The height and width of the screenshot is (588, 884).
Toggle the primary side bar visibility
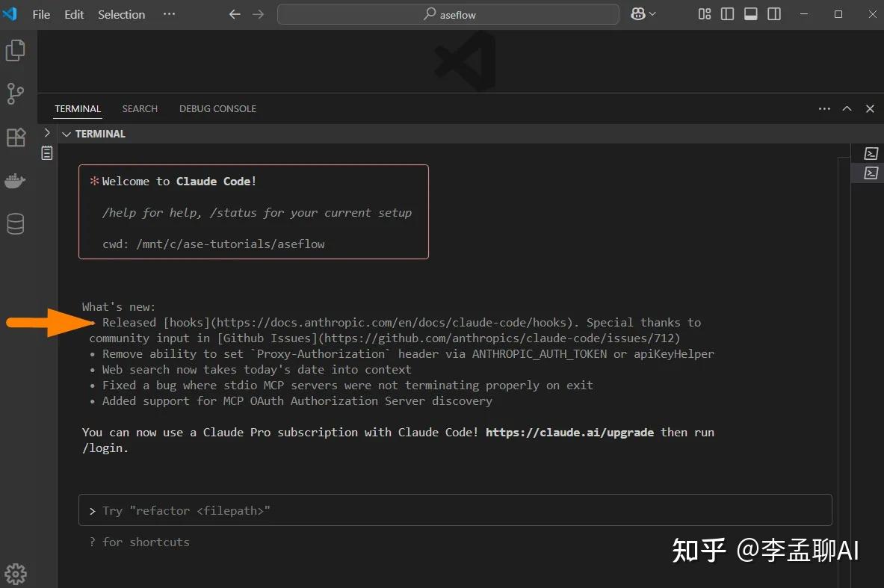click(727, 13)
